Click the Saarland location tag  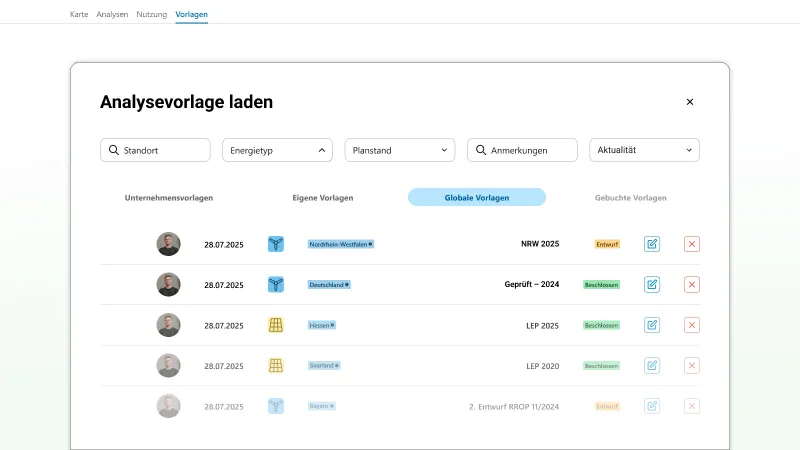point(323,366)
